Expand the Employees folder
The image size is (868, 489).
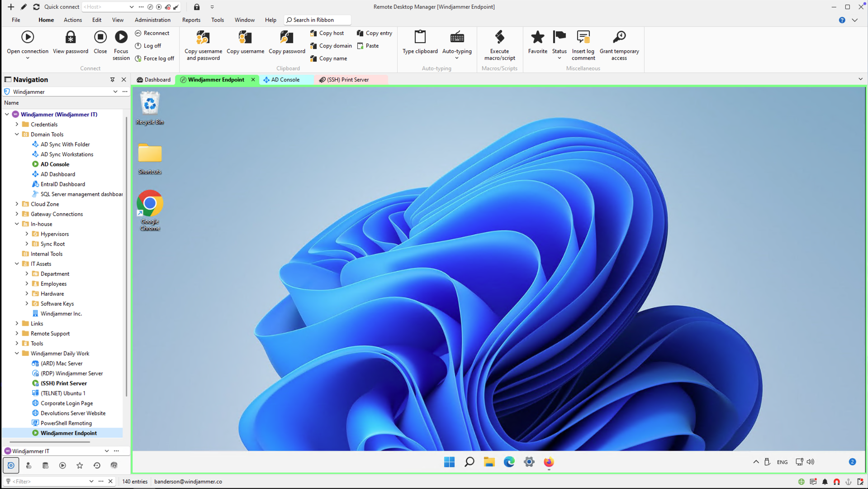coord(27,283)
